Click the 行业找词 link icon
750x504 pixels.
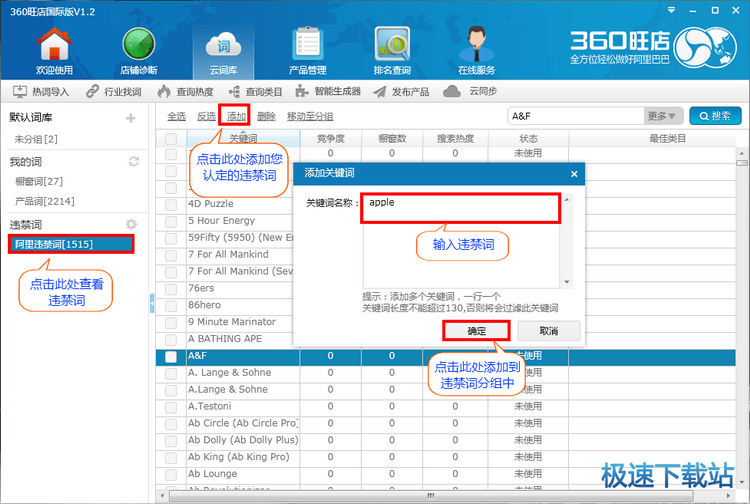(92, 91)
